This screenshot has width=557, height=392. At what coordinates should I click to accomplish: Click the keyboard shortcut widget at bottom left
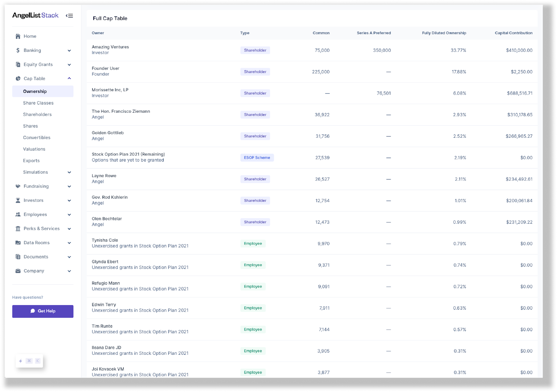tap(29, 361)
